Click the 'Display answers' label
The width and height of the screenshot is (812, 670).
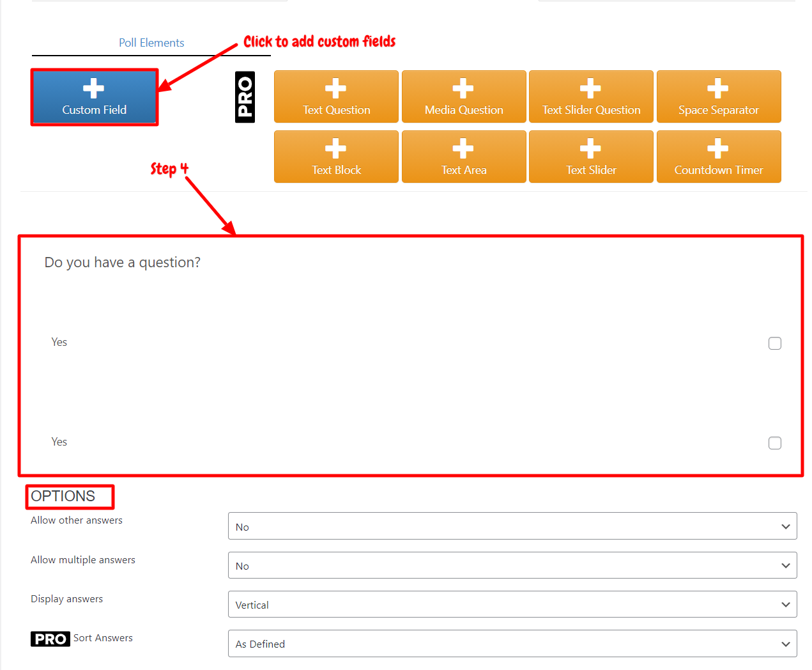(x=67, y=599)
